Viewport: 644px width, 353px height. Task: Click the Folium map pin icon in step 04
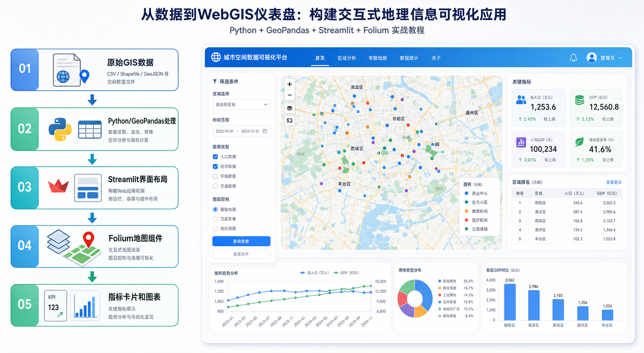point(89,240)
